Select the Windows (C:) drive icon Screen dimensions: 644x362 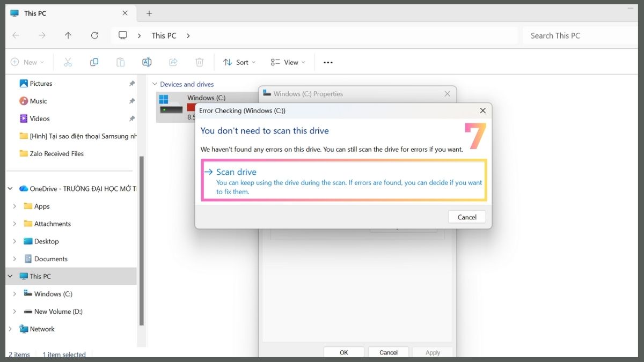(x=171, y=105)
